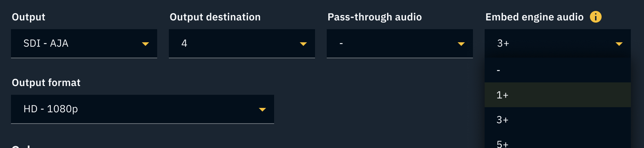Click the SDI - AJA text value
This screenshot has height=148, width=644.
(x=46, y=43)
